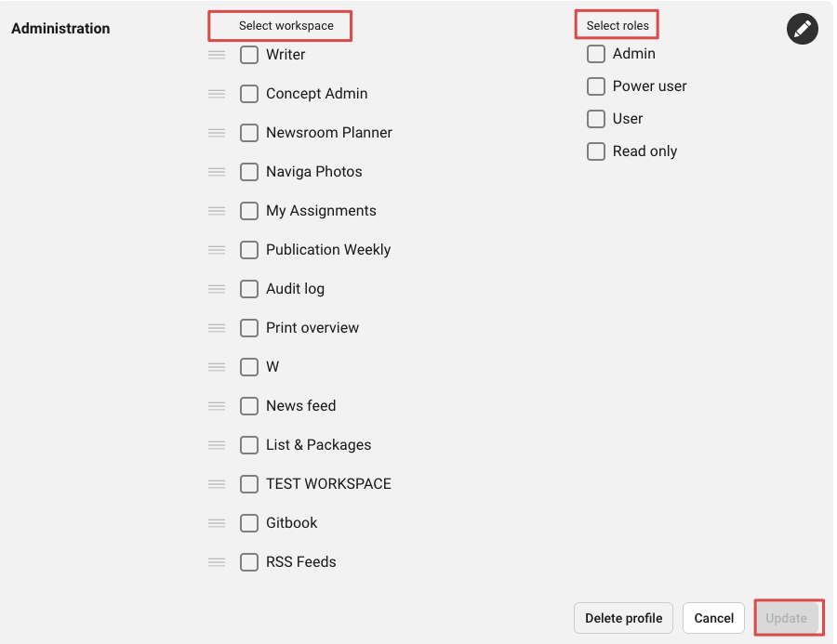This screenshot has width=837, height=644.
Task: Enable the Publication Weekly workspace
Action: (x=249, y=250)
